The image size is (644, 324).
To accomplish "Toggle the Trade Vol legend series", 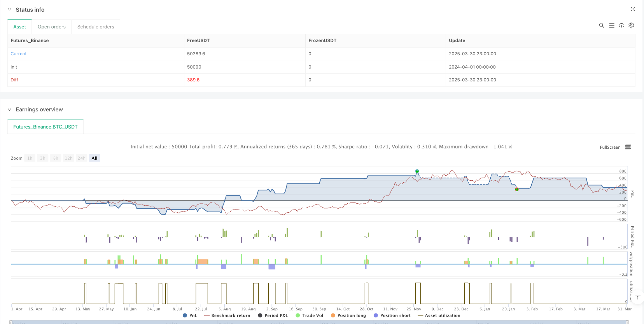I will (309, 315).
